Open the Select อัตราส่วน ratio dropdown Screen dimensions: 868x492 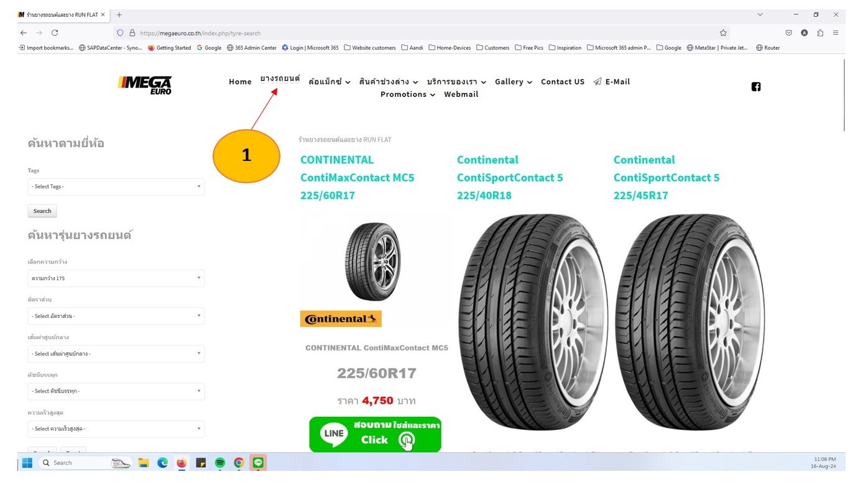click(x=116, y=316)
